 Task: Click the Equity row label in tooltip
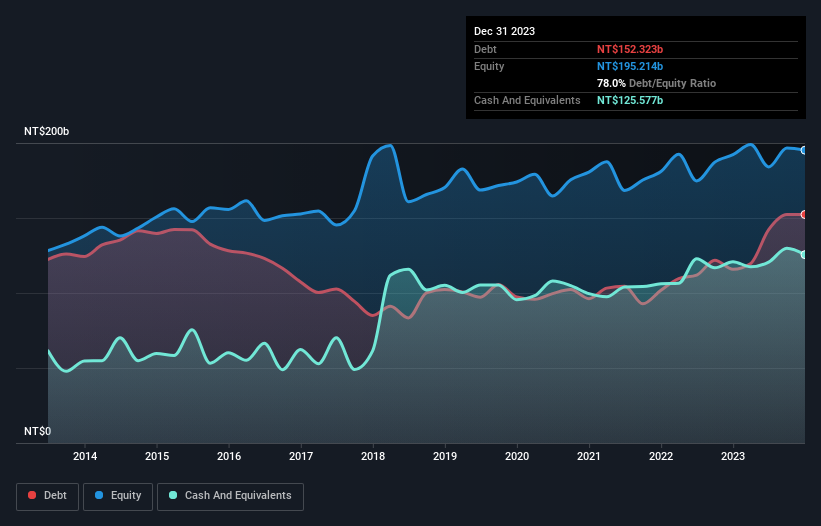click(489, 66)
